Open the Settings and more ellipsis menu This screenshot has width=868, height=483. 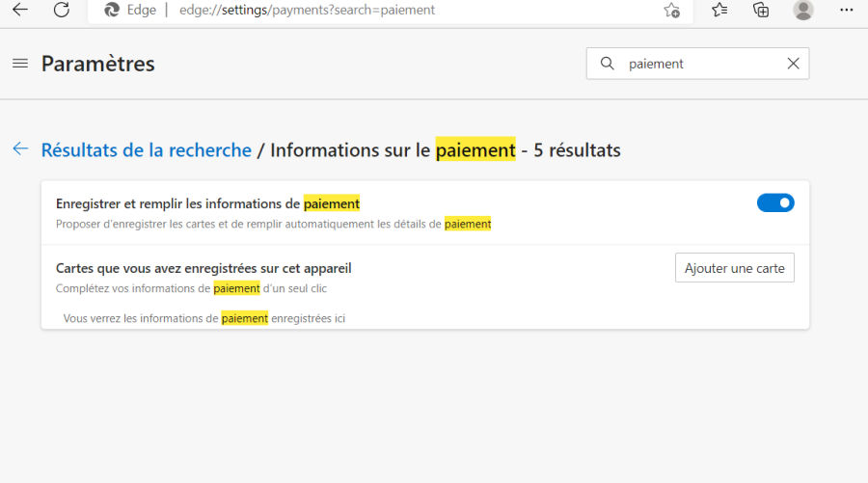pyautogui.click(x=847, y=10)
